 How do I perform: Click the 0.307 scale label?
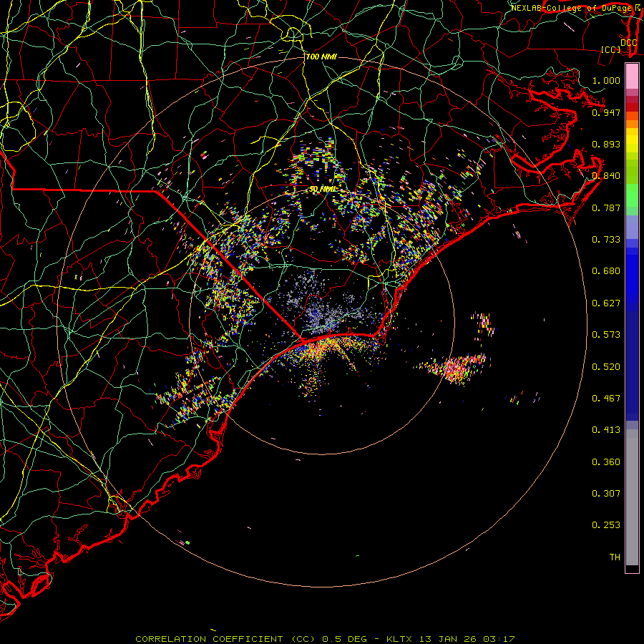[606, 494]
